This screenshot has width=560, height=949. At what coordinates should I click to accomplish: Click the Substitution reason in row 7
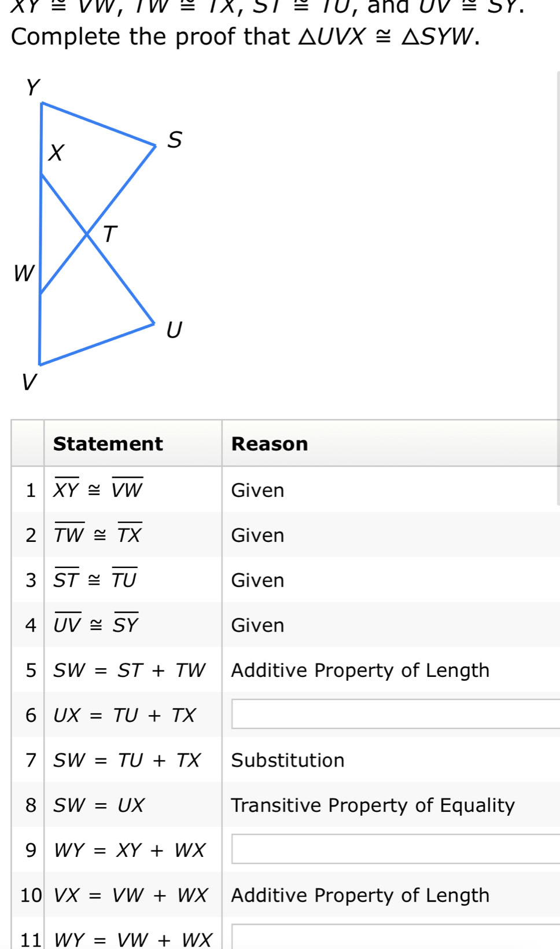tap(288, 760)
